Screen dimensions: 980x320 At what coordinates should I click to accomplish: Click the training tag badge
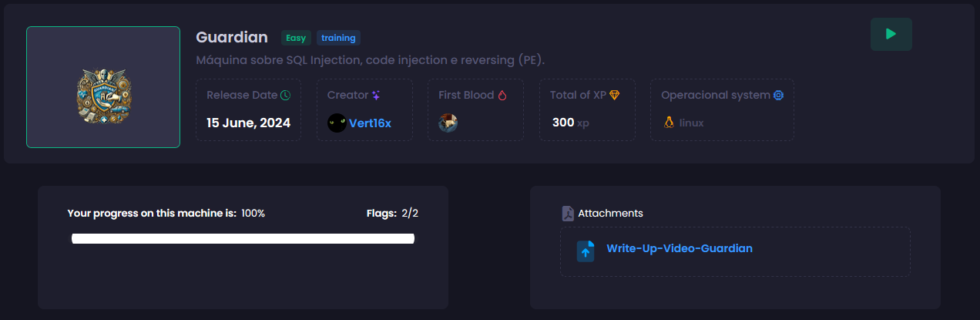click(x=338, y=38)
